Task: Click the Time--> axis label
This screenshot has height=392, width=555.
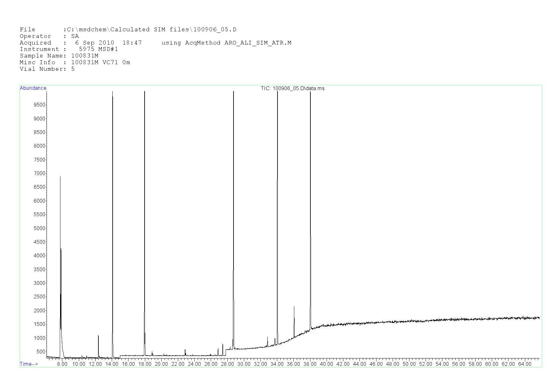Action: (29, 364)
